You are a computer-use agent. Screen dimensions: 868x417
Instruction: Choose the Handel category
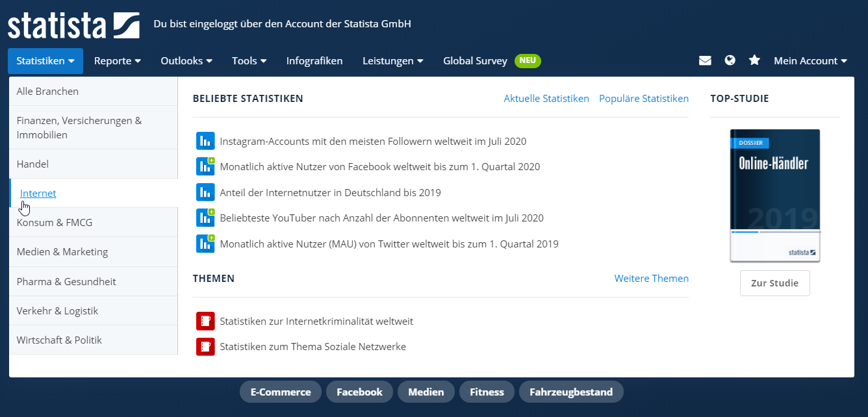tap(94, 164)
